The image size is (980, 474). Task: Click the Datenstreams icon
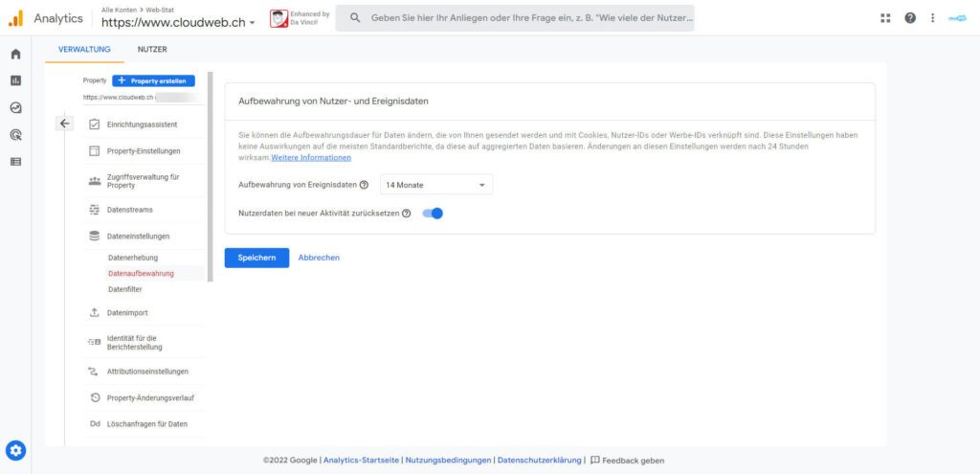pos(95,210)
